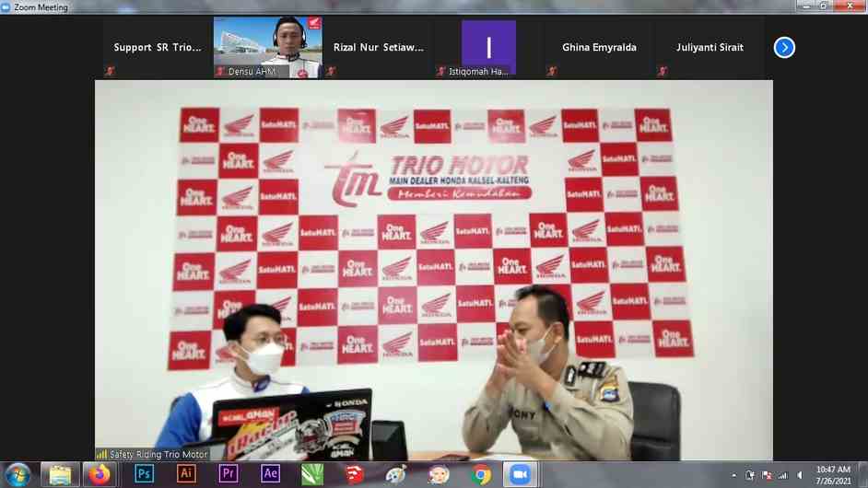Click the Windows Start button
The height and width of the screenshot is (488, 868).
pos(18,474)
